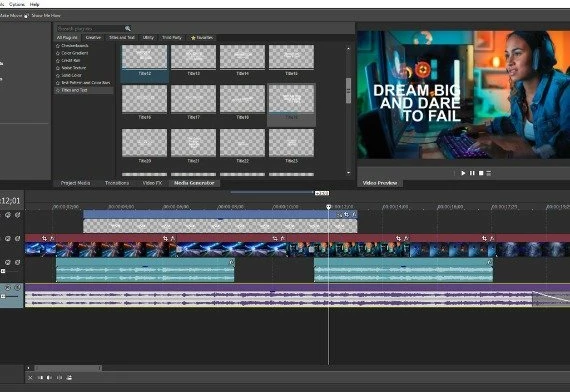Toggle favorite star beside Solid Color
The image size is (570, 392).
[x=58, y=75]
